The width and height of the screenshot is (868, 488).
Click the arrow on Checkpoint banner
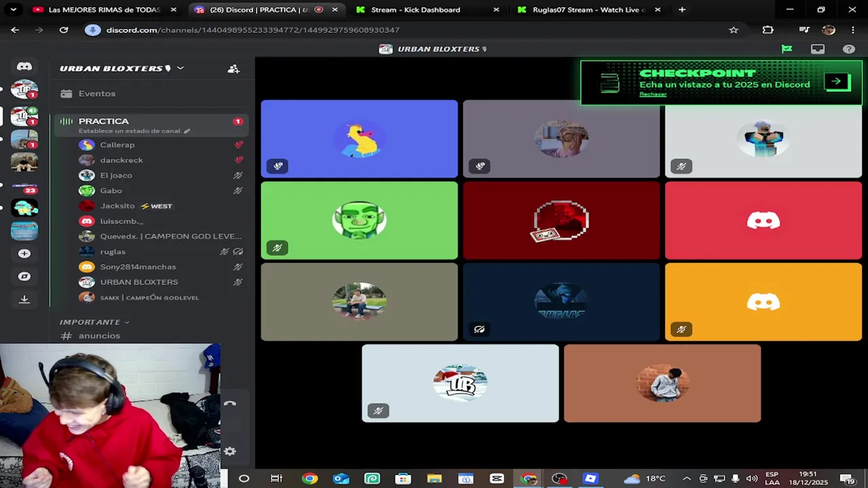point(837,82)
